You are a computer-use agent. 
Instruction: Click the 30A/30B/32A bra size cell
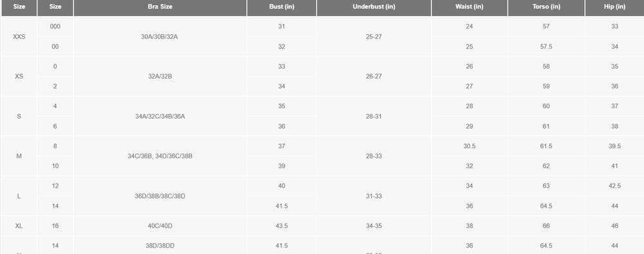point(160,37)
